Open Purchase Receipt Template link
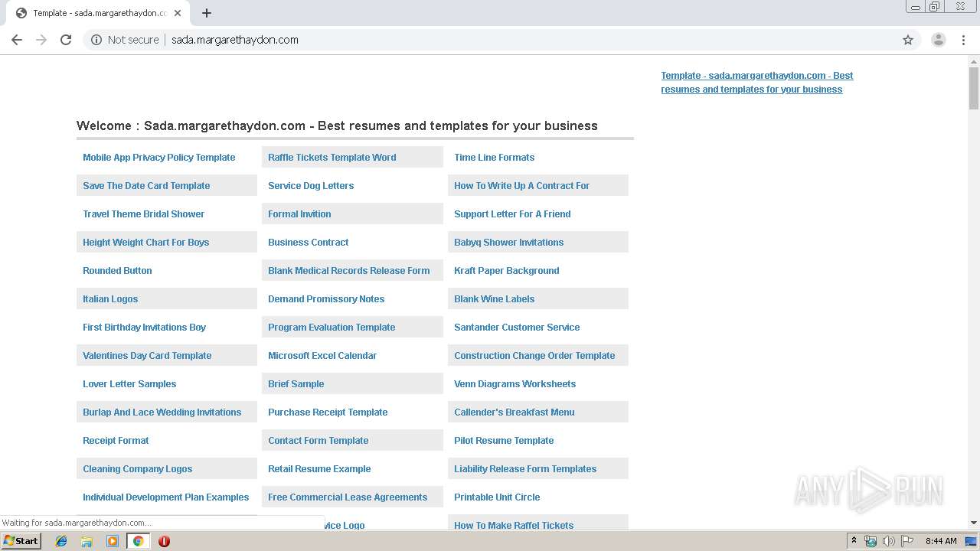This screenshot has height=551, width=980. click(328, 412)
